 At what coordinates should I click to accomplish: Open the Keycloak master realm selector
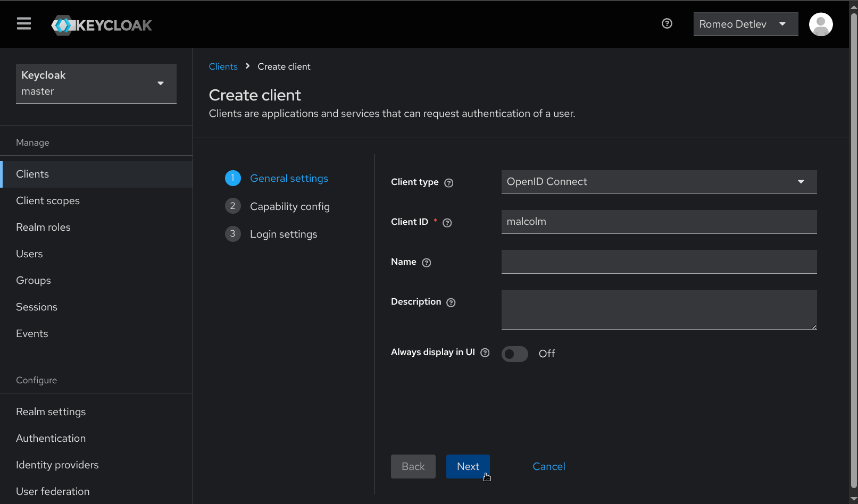coord(96,83)
